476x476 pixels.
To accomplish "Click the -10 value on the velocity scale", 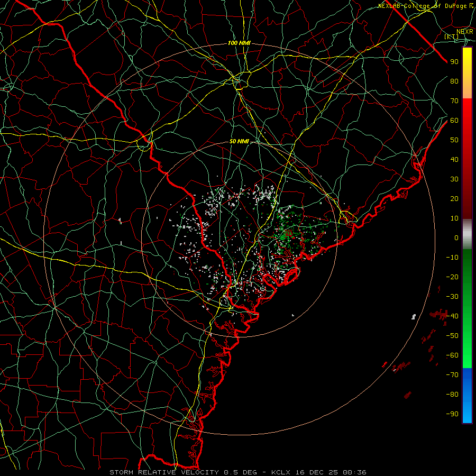I will (452, 258).
